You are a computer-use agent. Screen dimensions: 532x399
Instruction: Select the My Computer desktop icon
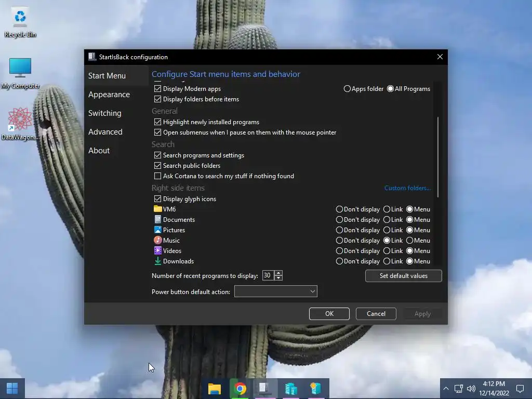(20, 73)
